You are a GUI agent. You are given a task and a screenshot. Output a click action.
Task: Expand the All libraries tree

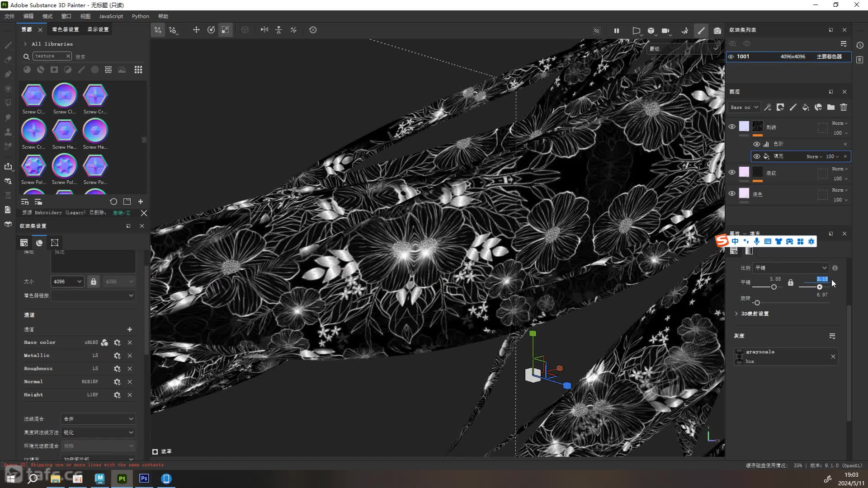25,44
